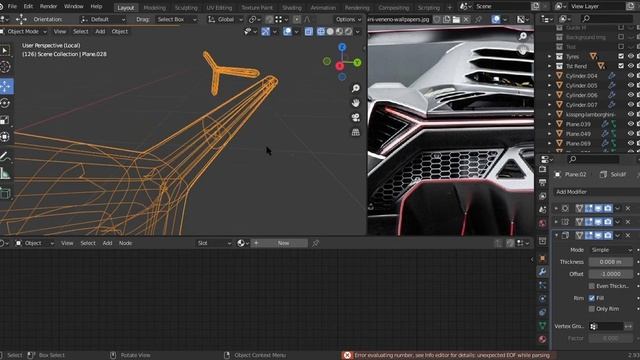Switch to the Modeling workspace tab
Image resolution: width=640 pixels, height=360 pixels.
point(155,8)
